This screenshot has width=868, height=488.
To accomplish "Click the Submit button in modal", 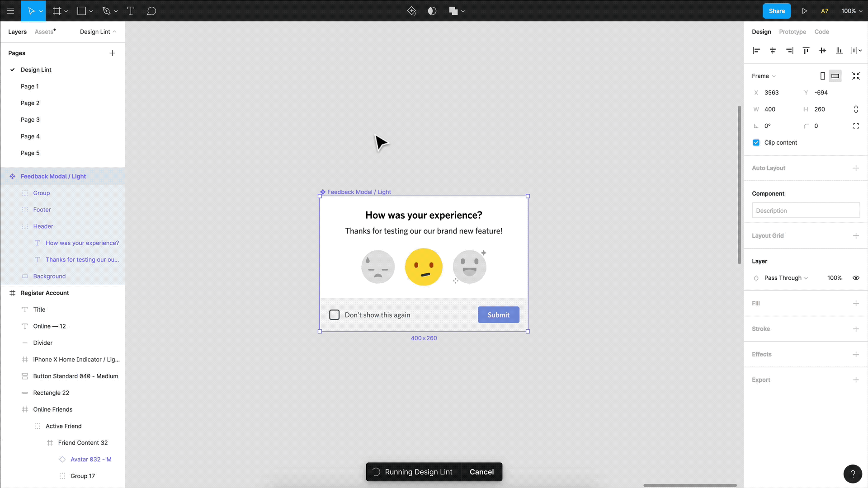I will coord(498,314).
